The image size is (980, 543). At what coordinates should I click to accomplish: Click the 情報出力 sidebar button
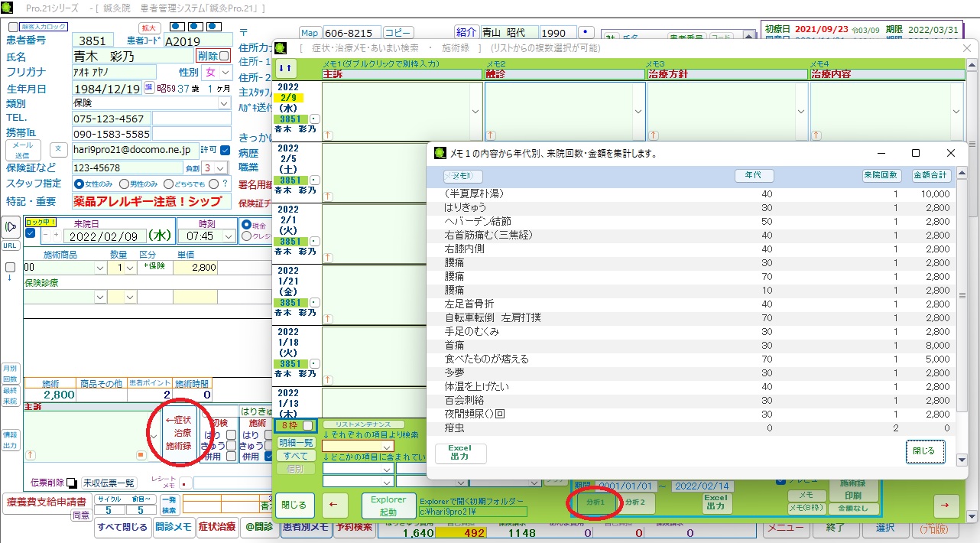[10, 440]
